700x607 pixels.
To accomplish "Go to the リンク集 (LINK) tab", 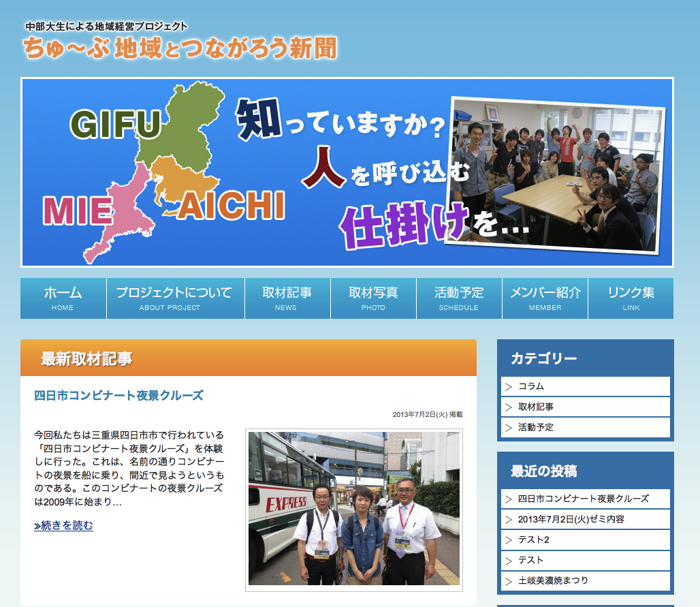I will (x=631, y=298).
